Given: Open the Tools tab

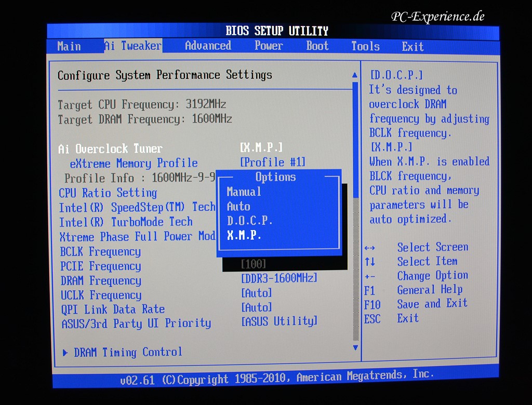Looking at the screenshot, I should click(365, 46).
